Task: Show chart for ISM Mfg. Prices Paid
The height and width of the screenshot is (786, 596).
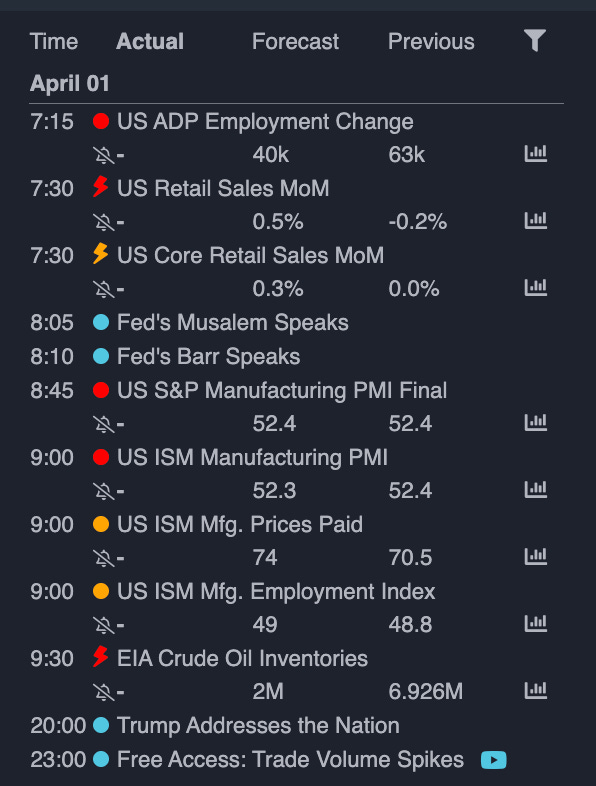Action: tap(535, 557)
